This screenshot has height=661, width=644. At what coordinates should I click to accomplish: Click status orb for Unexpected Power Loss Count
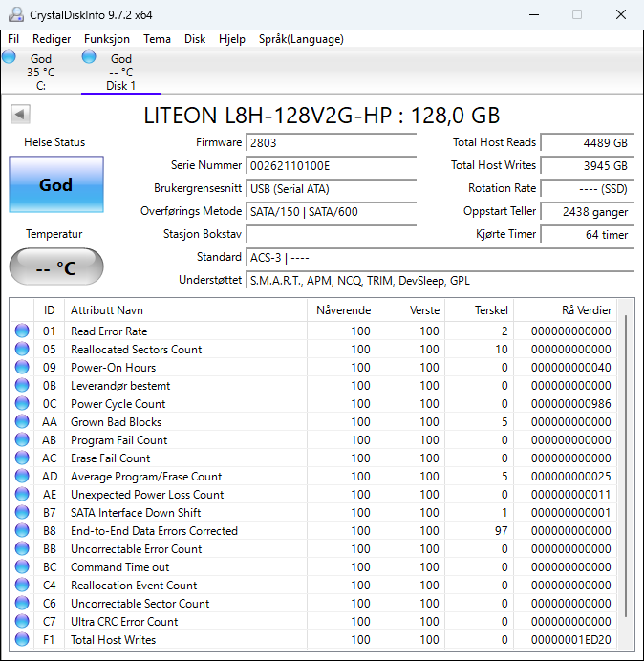(22, 494)
